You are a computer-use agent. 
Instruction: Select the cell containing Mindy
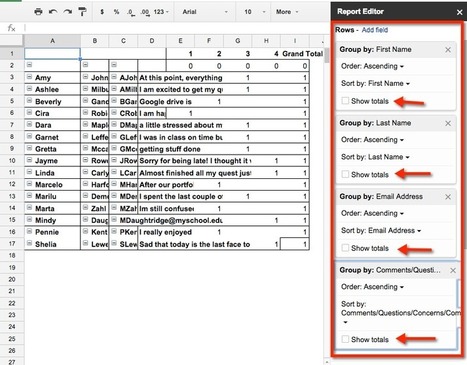pos(52,220)
